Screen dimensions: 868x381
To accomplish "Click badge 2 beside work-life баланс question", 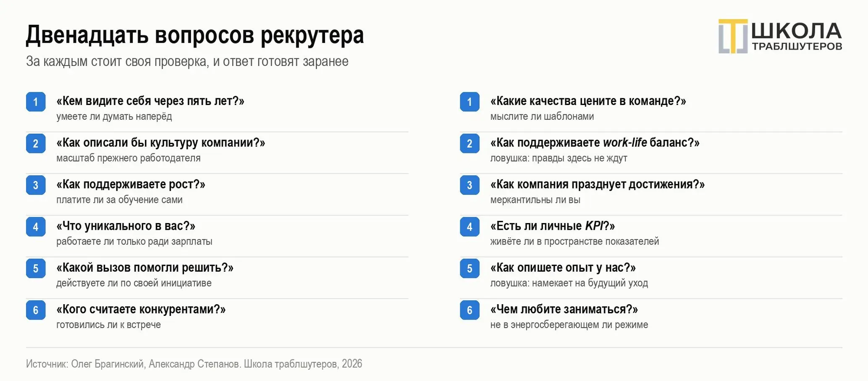I will click(469, 143).
